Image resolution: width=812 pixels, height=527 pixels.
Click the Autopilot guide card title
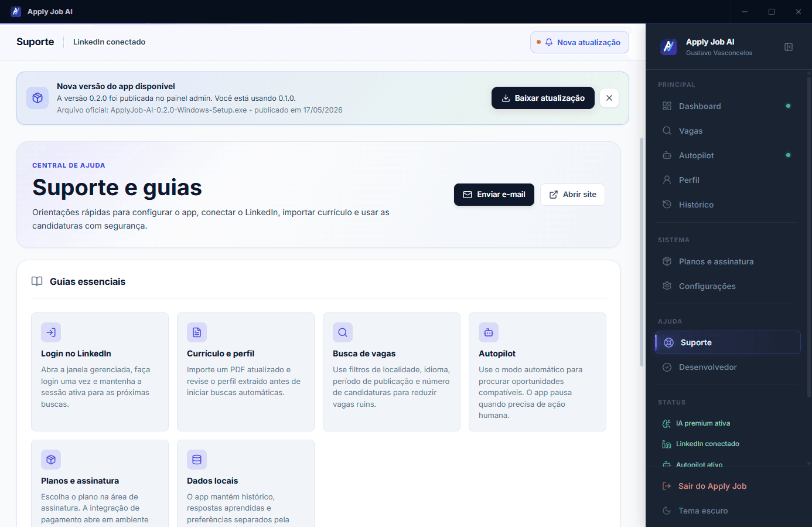pyautogui.click(x=497, y=353)
